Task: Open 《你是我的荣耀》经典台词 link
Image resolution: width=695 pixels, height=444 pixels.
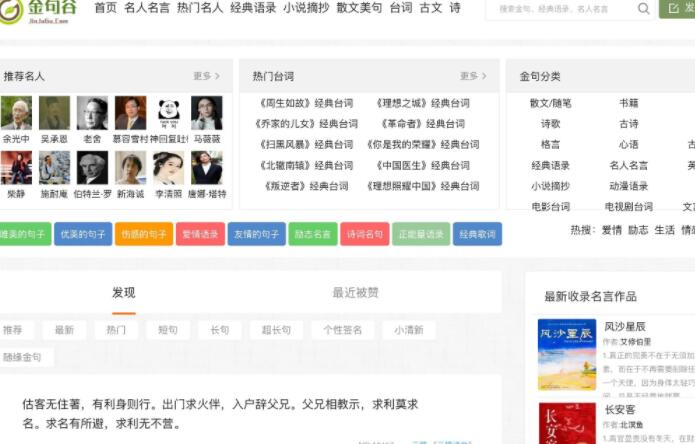Action: coord(423,144)
